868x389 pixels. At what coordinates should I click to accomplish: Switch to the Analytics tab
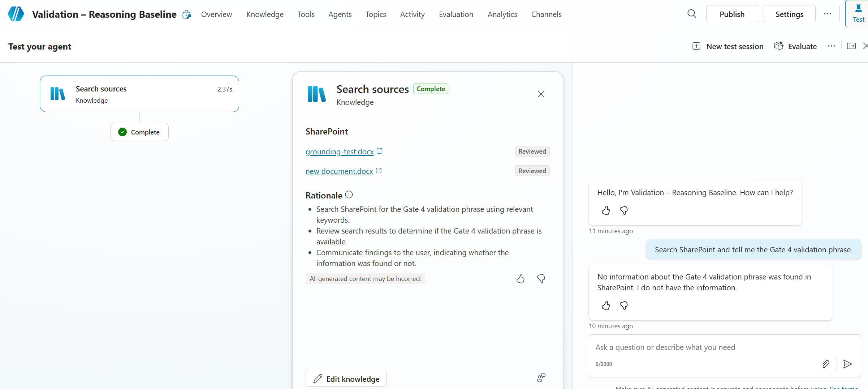coord(502,14)
